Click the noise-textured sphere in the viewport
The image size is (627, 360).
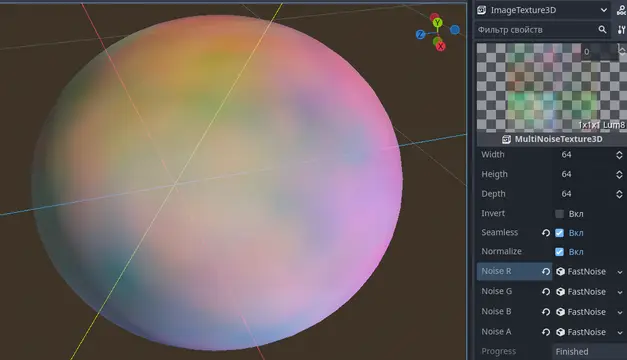217,182
